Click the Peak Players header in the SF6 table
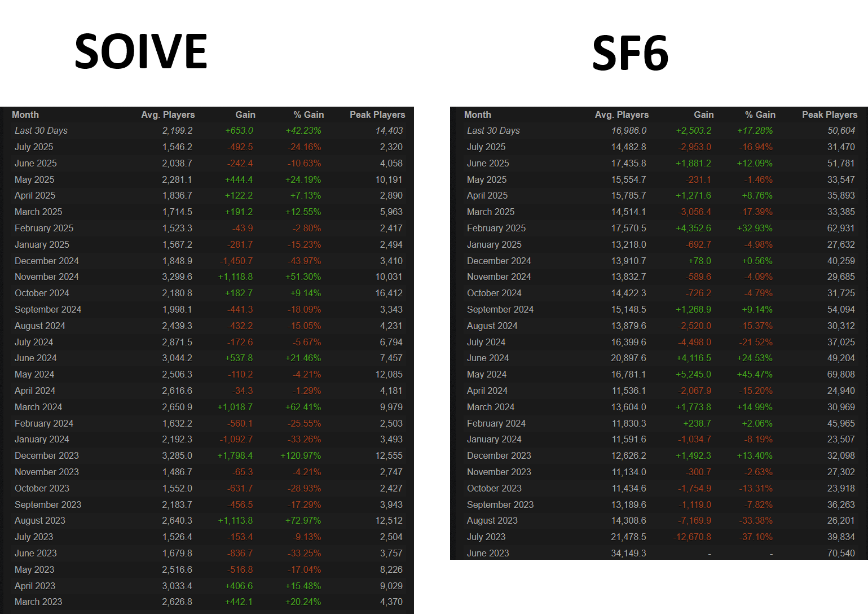 pyautogui.click(x=830, y=115)
